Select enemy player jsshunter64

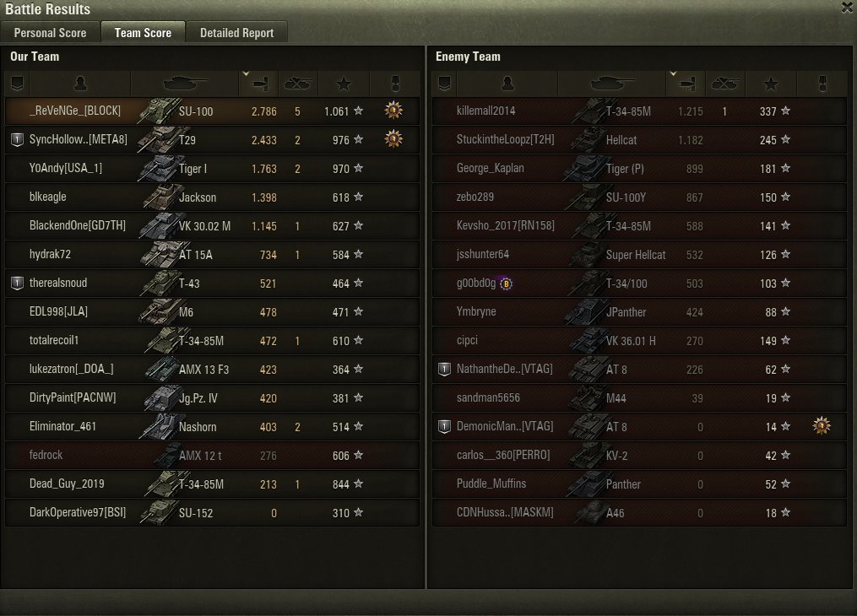click(x=483, y=254)
